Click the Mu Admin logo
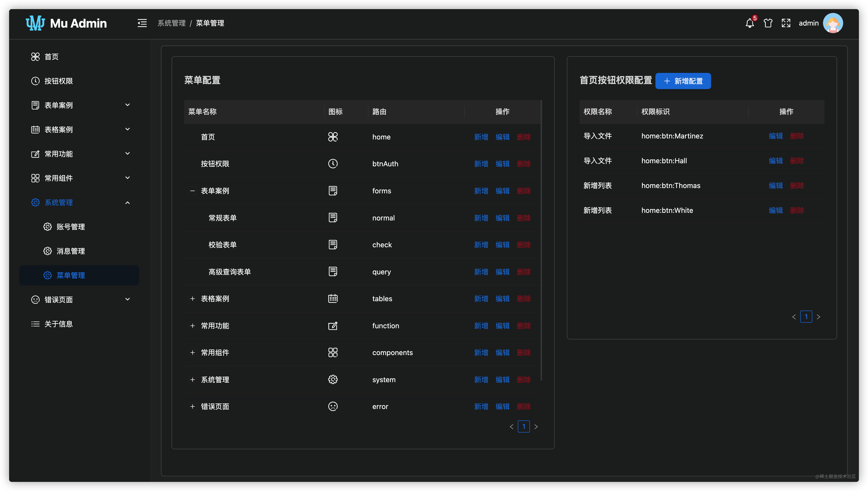Screen dimensions: 868x491 point(66,23)
